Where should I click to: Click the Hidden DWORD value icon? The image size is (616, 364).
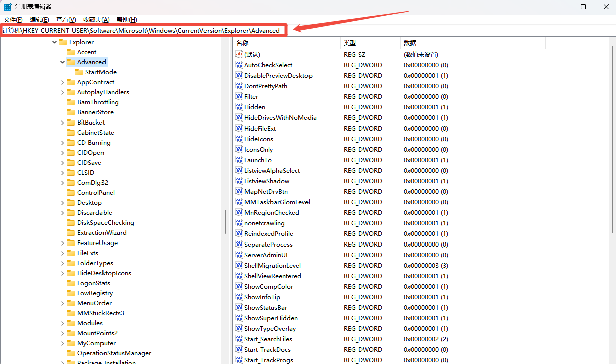coord(239,107)
